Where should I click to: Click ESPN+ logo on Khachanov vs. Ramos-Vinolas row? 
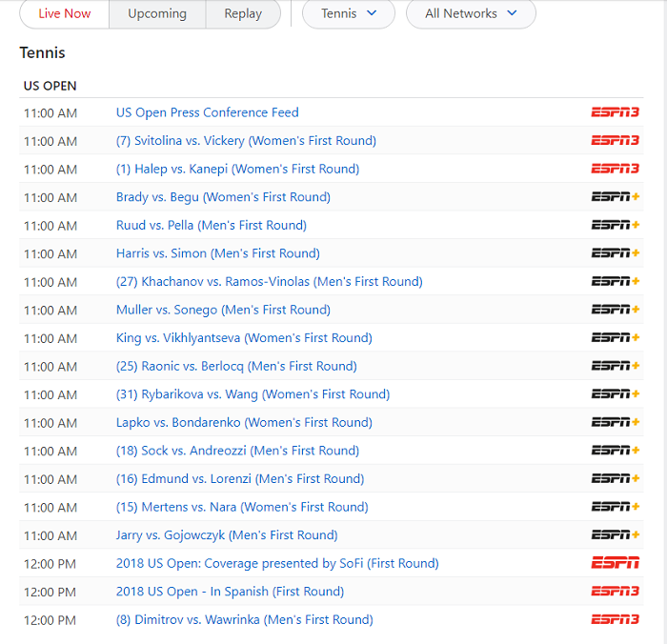pos(616,281)
